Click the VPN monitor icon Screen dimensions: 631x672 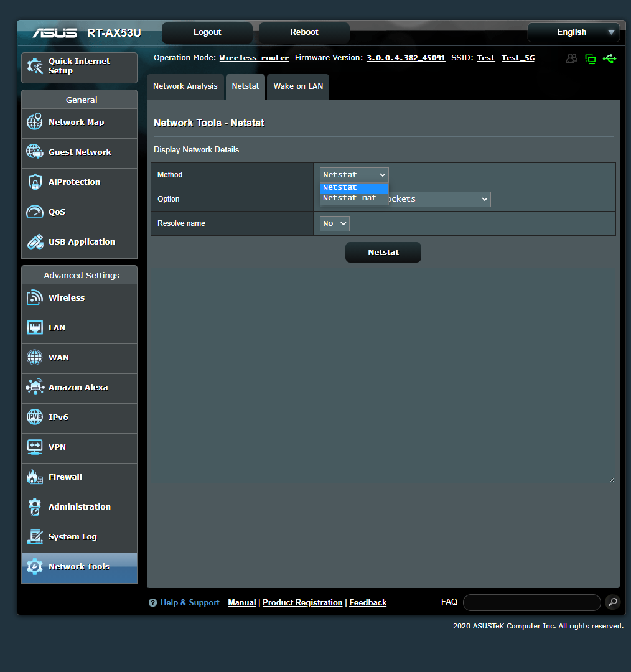point(35,447)
